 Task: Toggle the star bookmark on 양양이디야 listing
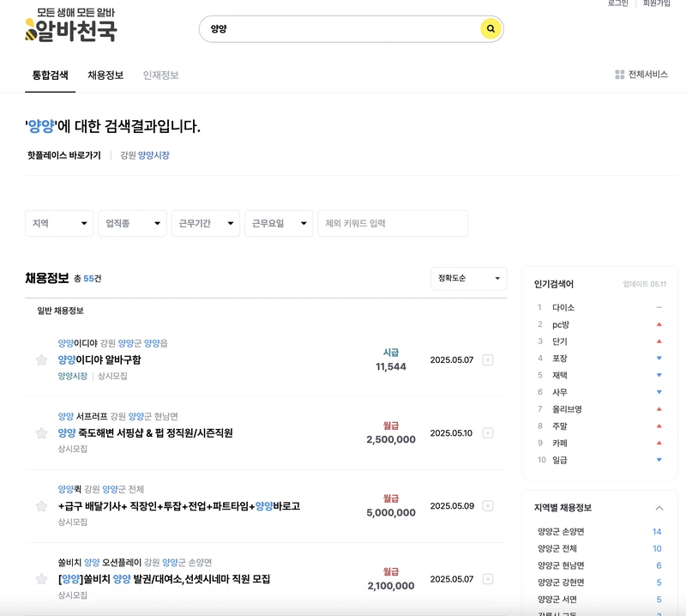[x=40, y=359]
